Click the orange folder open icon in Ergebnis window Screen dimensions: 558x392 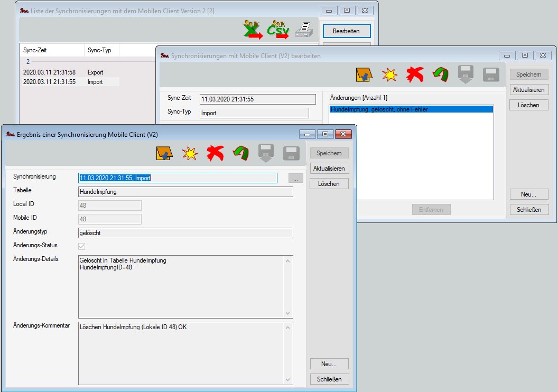[164, 153]
